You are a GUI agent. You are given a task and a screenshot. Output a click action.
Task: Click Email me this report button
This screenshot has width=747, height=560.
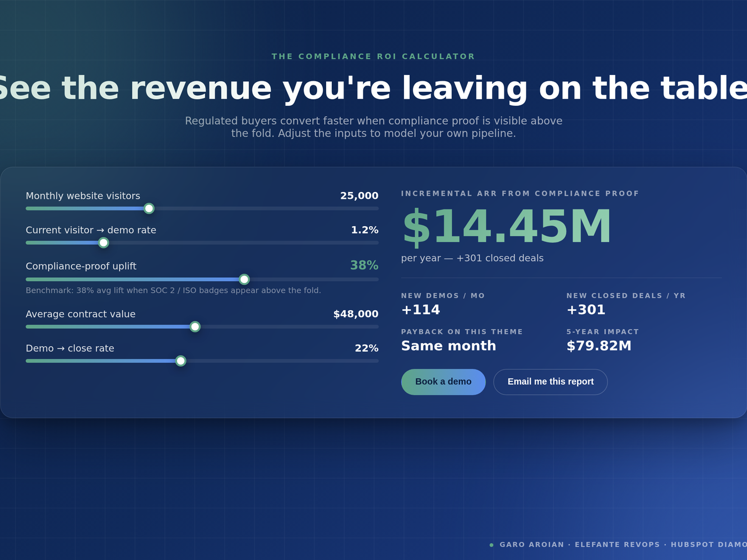[550, 382]
